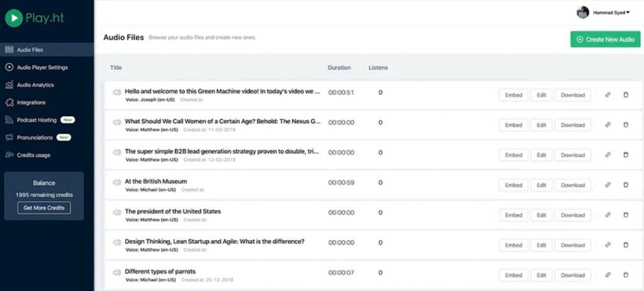Image resolution: width=644 pixels, height=291 pixels.
Task: Click Embed for Women of a Certain Age audio
Action: pyautogui.click(x=513, y=125)
